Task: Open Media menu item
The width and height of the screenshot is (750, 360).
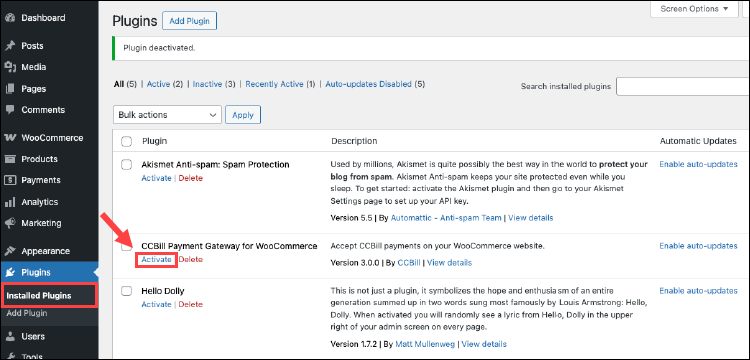Action: (x=33, y=67)
